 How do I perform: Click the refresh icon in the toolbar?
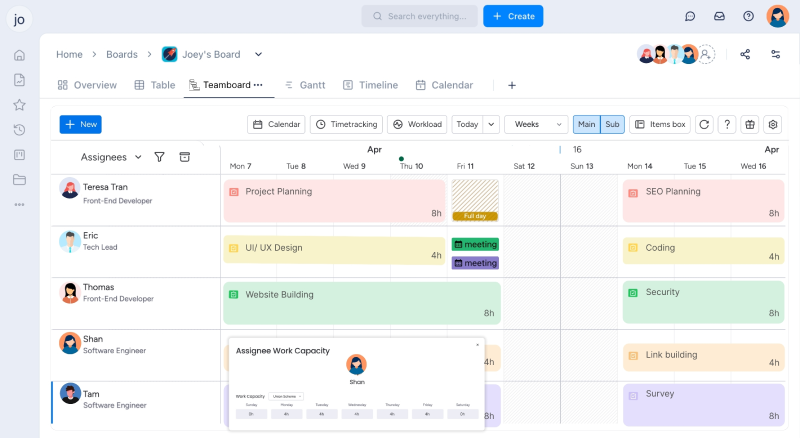[x=706, y=124]
